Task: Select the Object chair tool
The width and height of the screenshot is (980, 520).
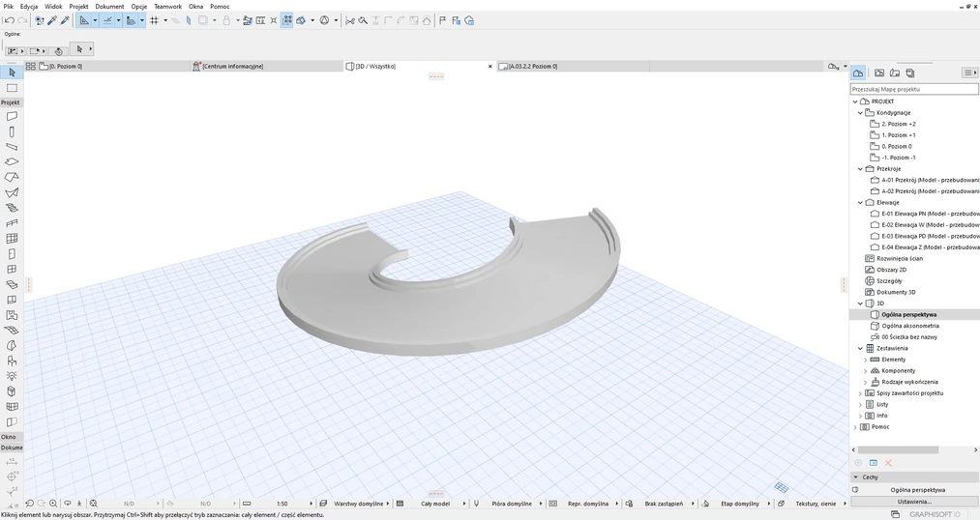Action: 12,361
